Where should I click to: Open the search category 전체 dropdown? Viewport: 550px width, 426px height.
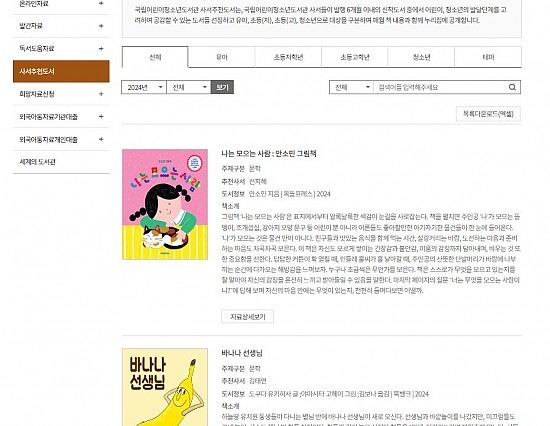click(x=351, y=87)
